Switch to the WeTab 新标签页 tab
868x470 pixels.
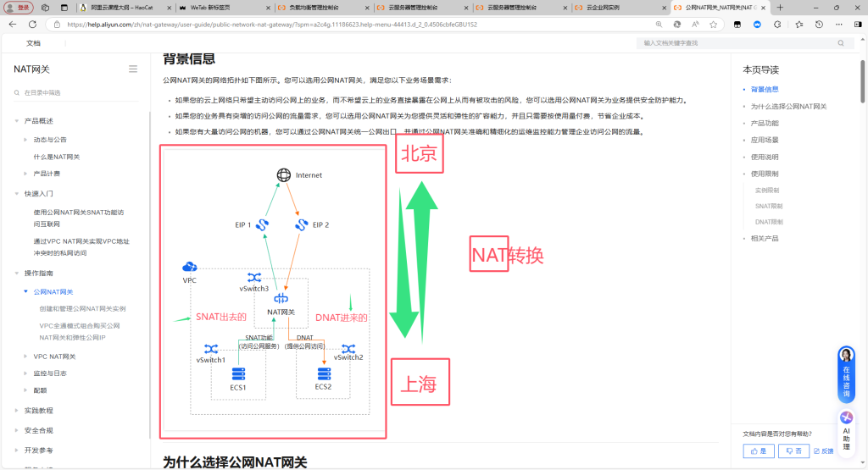[x=220, y=8]
